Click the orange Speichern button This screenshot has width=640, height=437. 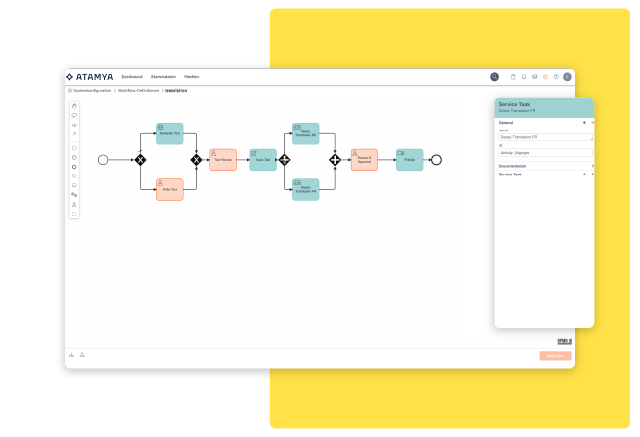coord(556,356)
